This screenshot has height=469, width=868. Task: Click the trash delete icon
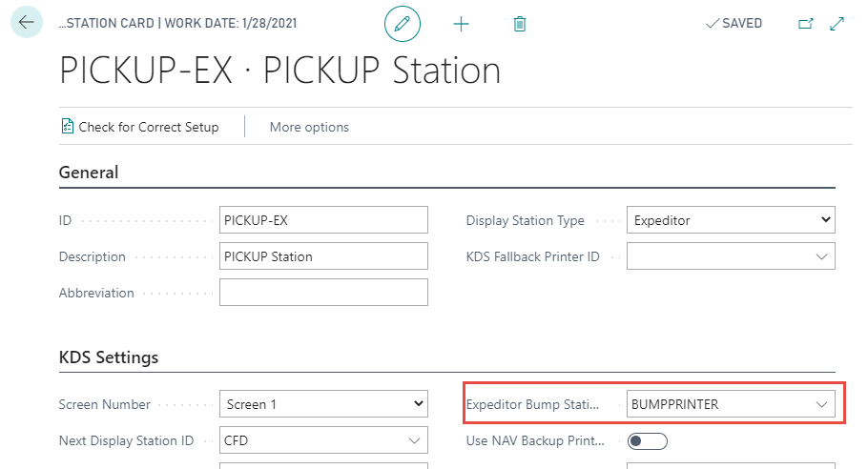tap(519, 24)
